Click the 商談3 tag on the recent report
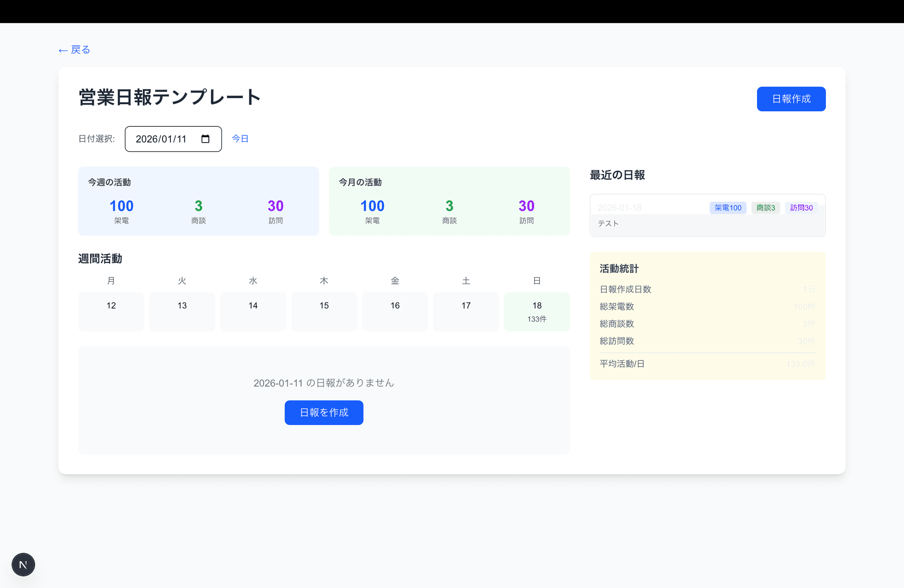 coord(765,207)
